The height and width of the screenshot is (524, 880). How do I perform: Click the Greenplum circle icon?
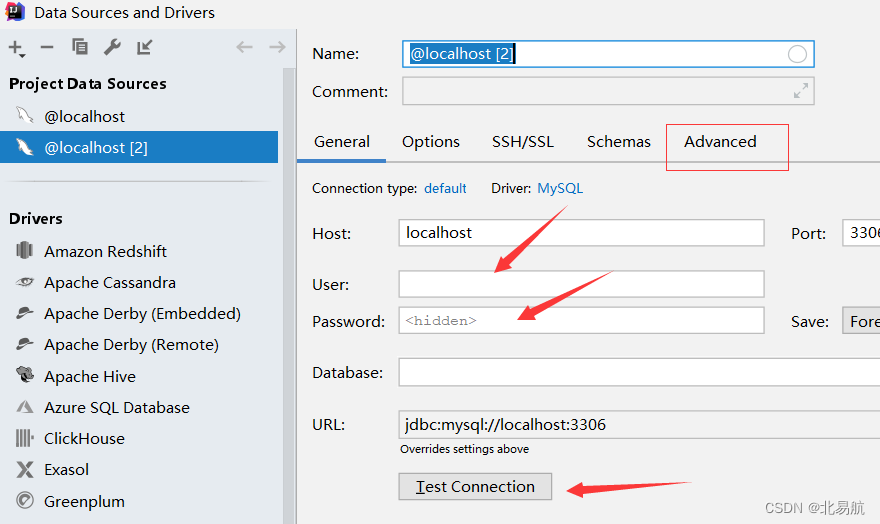click(25, 499)
